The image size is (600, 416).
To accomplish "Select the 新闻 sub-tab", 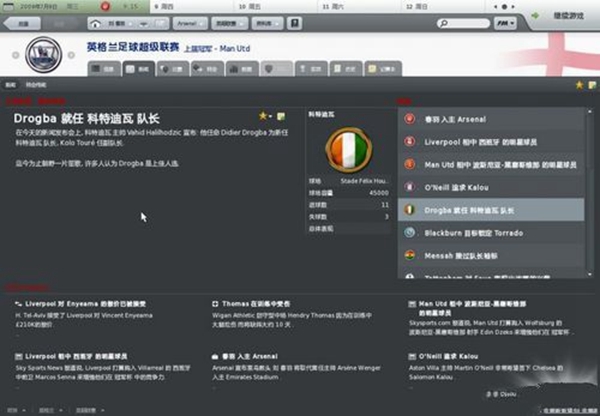I will (10, 85).
